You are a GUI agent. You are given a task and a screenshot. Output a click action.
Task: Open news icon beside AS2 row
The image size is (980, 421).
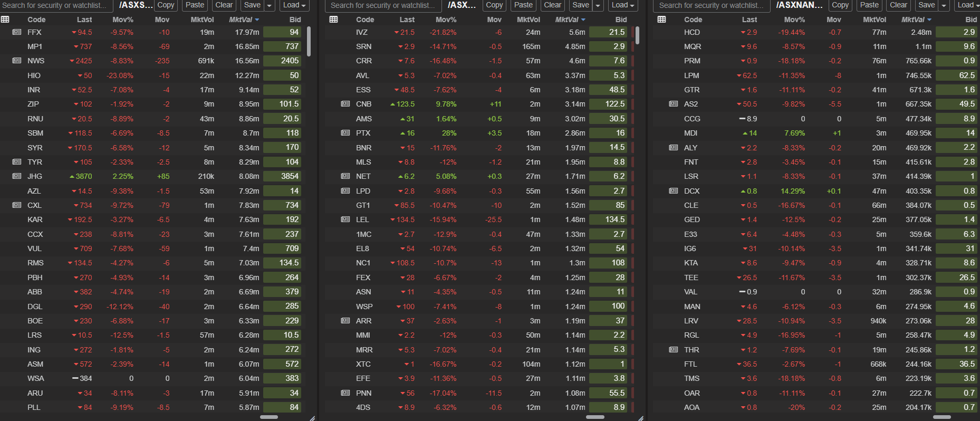[674, 104]
